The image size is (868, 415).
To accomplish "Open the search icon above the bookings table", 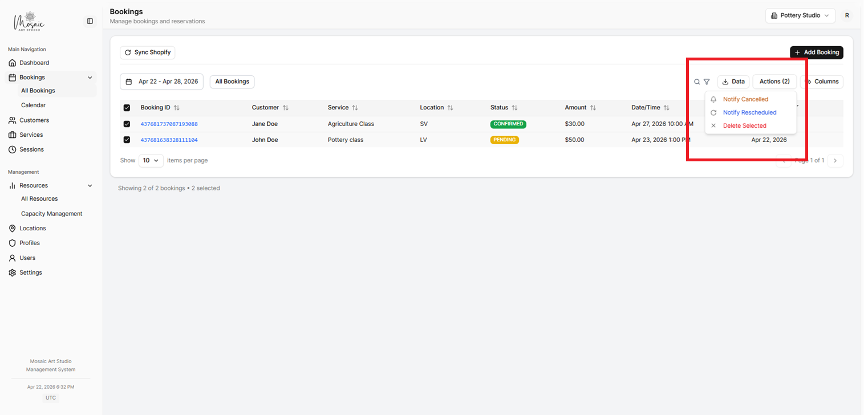I will (697, 82).
